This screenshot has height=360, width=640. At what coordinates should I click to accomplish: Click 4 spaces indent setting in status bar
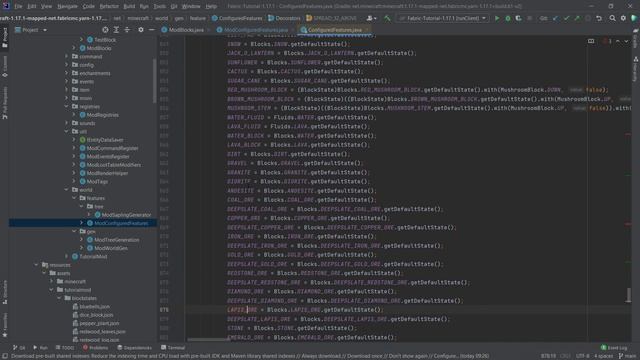(603, 356)
